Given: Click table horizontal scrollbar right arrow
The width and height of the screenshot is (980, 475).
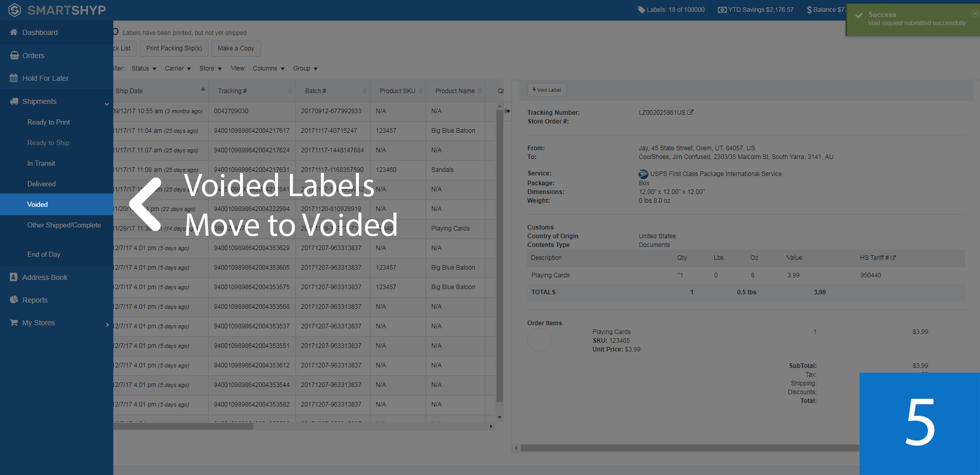Looking at the screenshot, I should point(491,426).
